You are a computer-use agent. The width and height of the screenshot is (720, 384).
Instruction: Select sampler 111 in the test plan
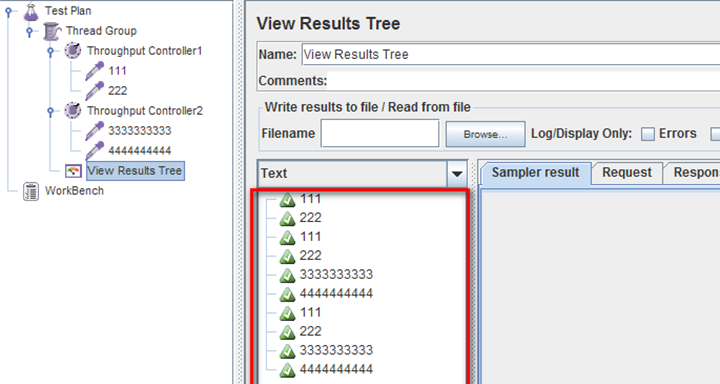[117, 71]
